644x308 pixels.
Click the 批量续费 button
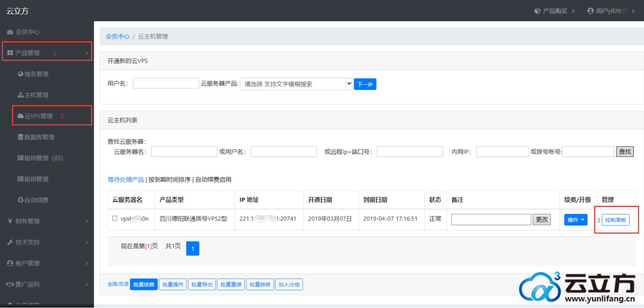(x=144, y=284)
